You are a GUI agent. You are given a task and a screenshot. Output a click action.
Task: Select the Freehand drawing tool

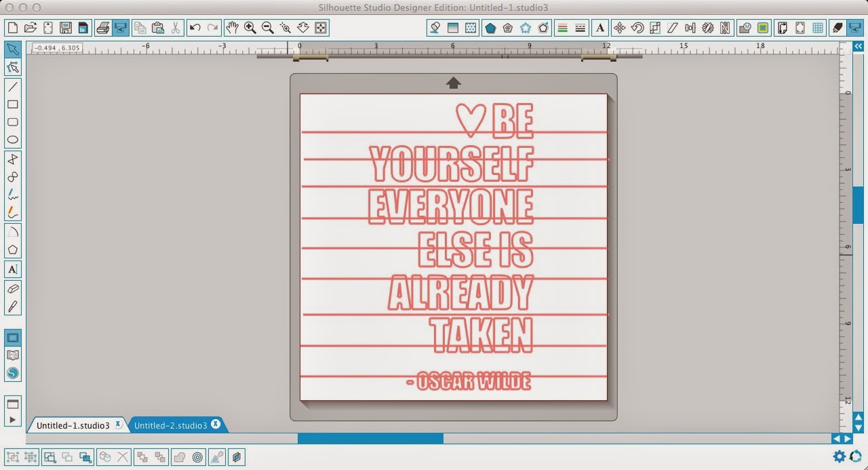point(12,194)
